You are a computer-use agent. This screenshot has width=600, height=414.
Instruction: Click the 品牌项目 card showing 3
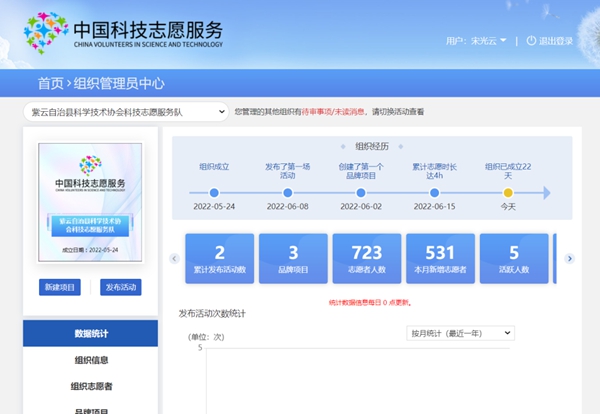coord(293,259)
